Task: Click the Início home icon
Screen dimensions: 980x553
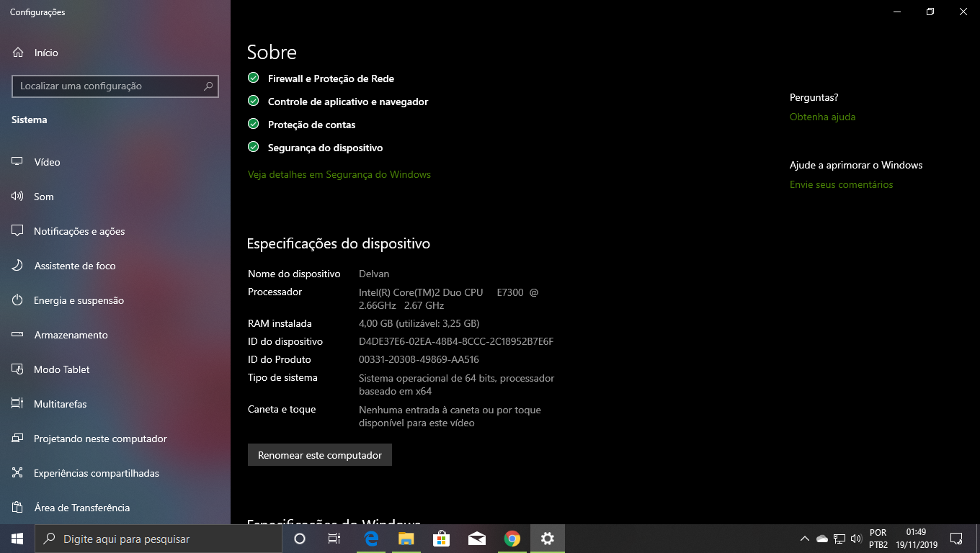Action: coord(18,53)
